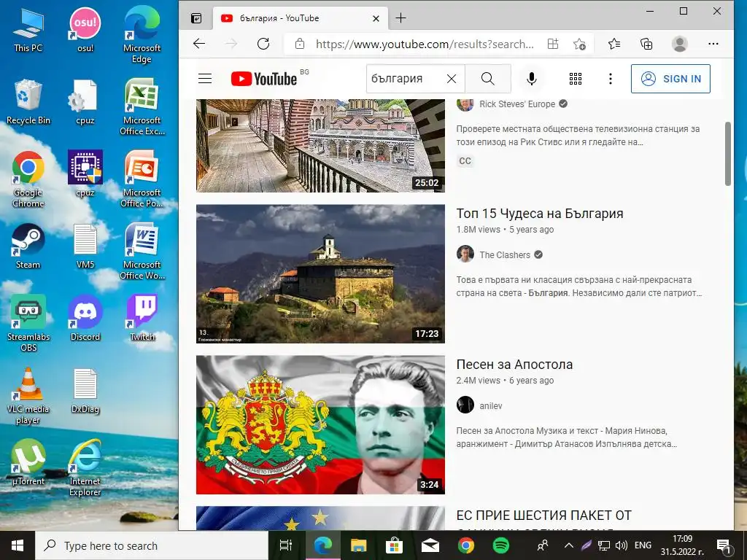
Task: Play the 3:24 flag video thumbnail
Action: point(320,425)
